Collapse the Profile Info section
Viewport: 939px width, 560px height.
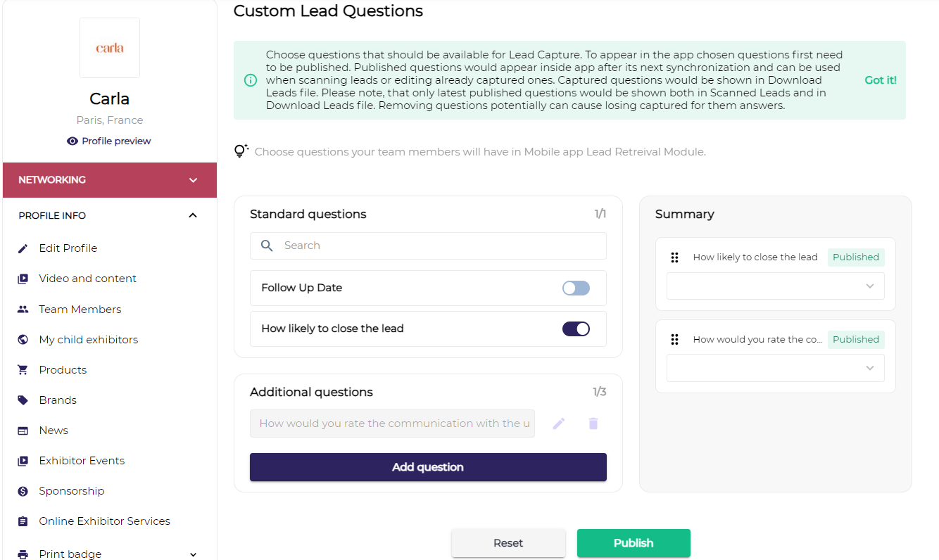coord(194,215)
